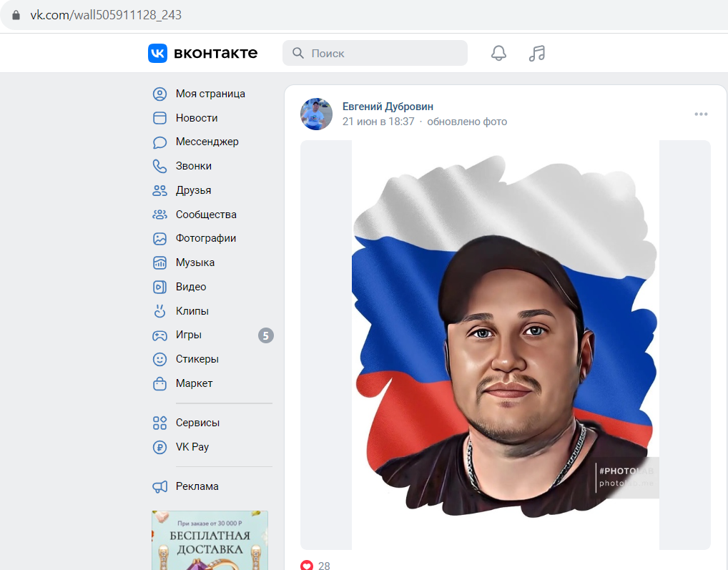
Task: Open the music note player icon
Action: (537, 53)
